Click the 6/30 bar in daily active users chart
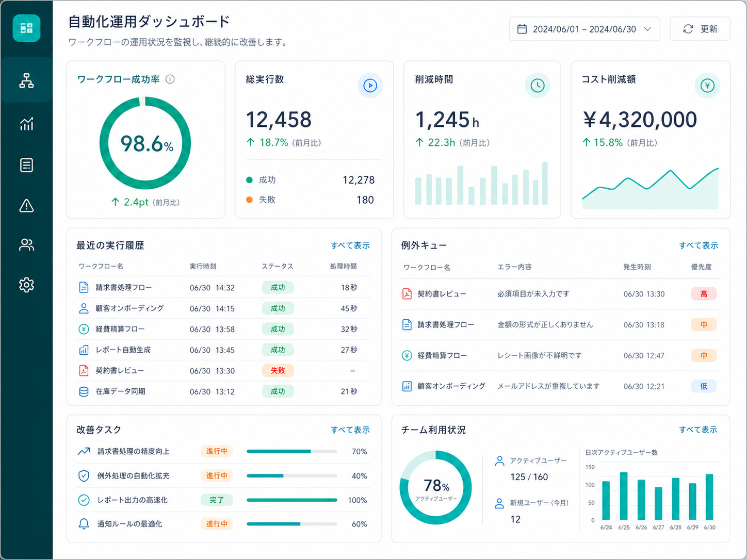This screenshot has width=747, height=560. pos(709,497)
